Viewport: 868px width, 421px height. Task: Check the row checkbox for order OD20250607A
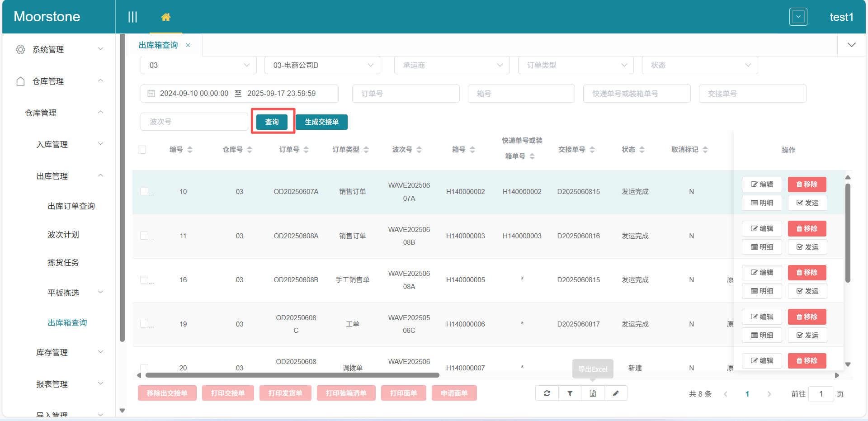pyautogui.click(x=143, y=191)
